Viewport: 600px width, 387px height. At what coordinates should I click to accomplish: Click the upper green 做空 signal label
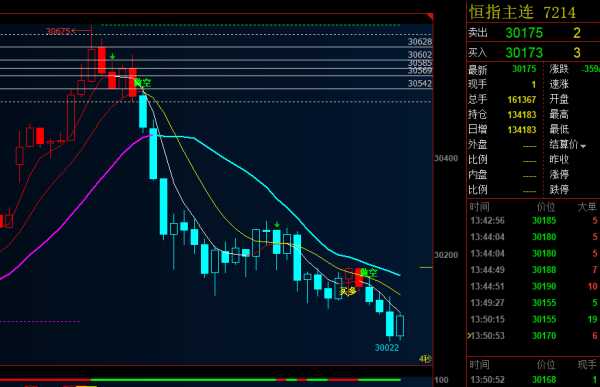coord(142,83)
